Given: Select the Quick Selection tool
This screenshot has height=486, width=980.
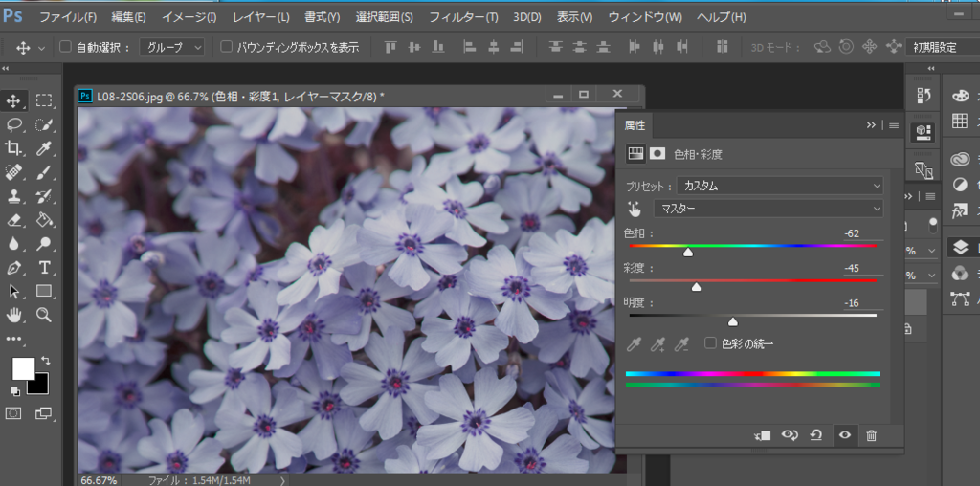Looking at the screenshot, I should point(44,125).
